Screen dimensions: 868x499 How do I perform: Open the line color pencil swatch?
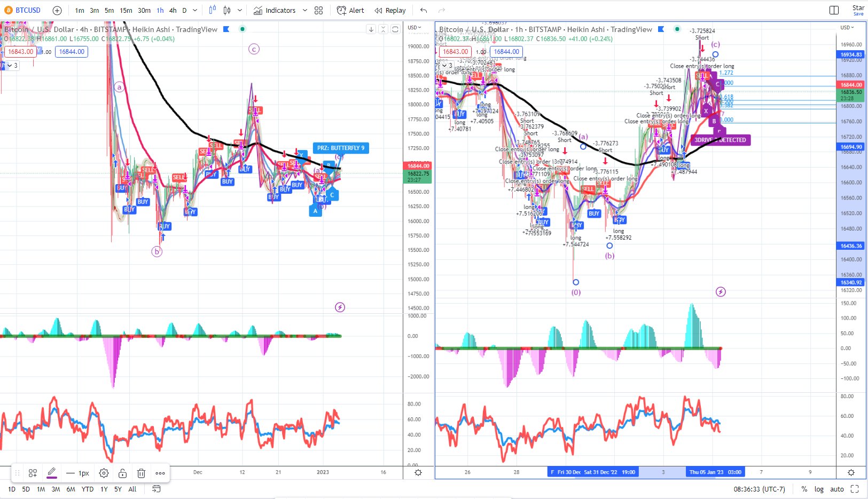pyautogui.click(x=52, y=473)
